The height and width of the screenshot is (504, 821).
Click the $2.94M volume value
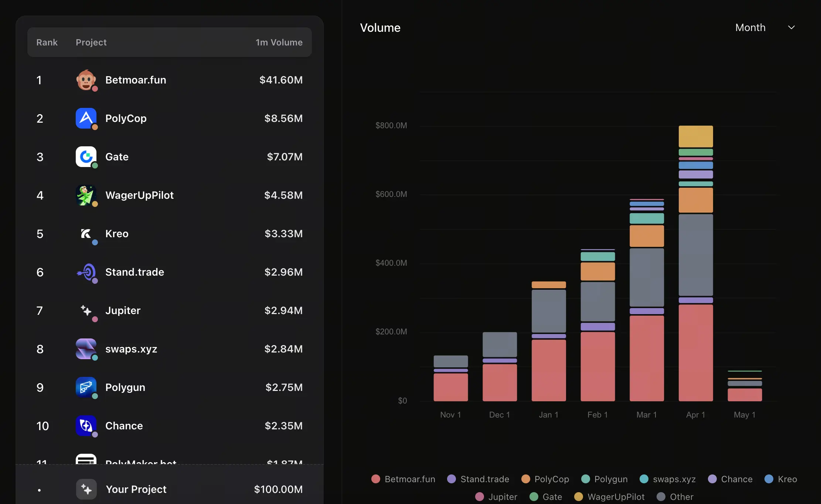pyautogui.click(x=283, y=310)
